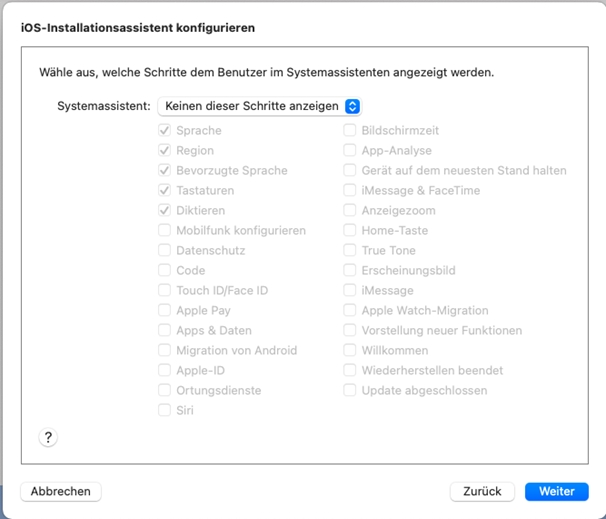Check the Update abgeschlossen checkbox
The height and width of the screenshot is (519, 606).
[x=350, y=391]
